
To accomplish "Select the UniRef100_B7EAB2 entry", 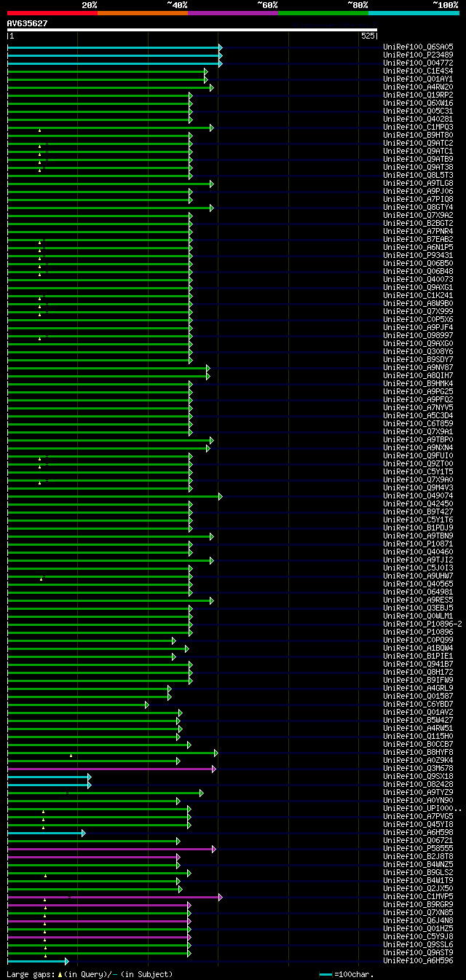I will coord(419,240).
